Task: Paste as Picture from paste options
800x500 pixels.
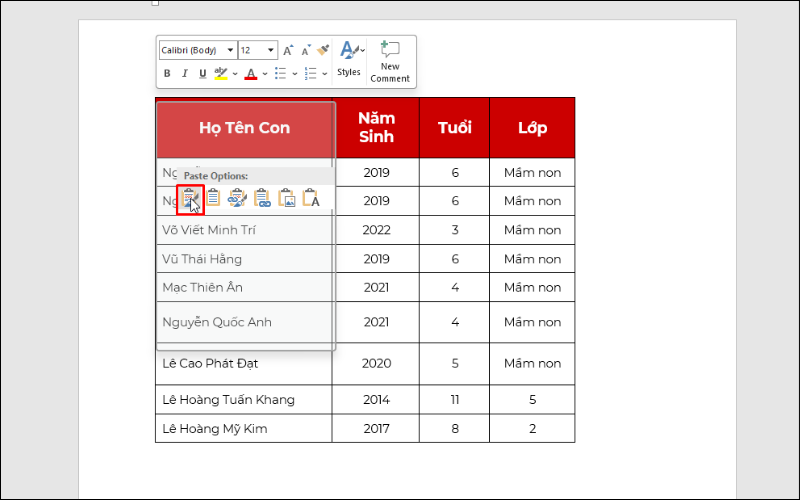Action: point(286,198)
